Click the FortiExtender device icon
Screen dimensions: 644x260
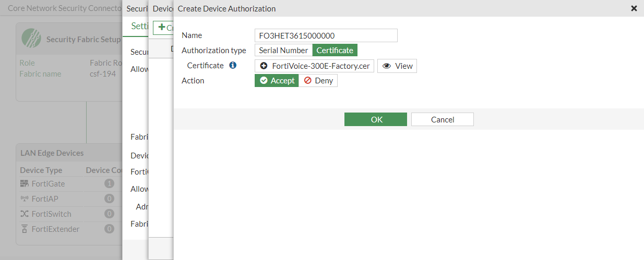25,229
